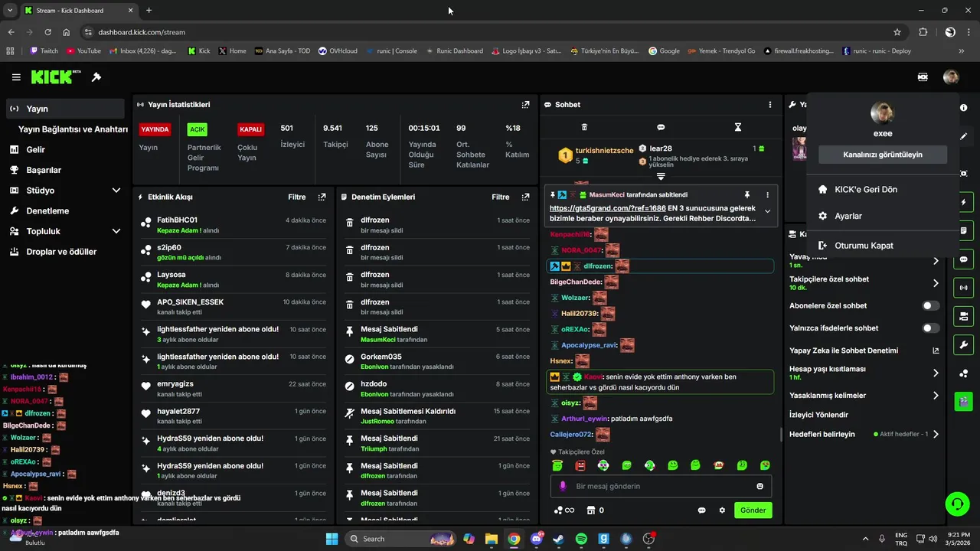Click the profile avatar in top bar
This screenshot has width=980, height=551.
click(x=951, y=77)
